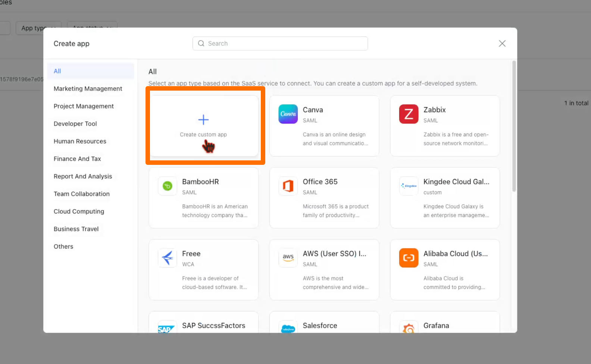Click the dialog vertical scrollbar thumb
Screen dimensions: 591x364
click(514, 126)
